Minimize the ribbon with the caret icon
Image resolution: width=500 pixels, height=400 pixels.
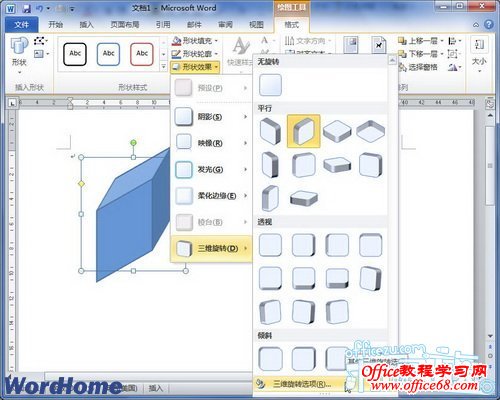476,25
